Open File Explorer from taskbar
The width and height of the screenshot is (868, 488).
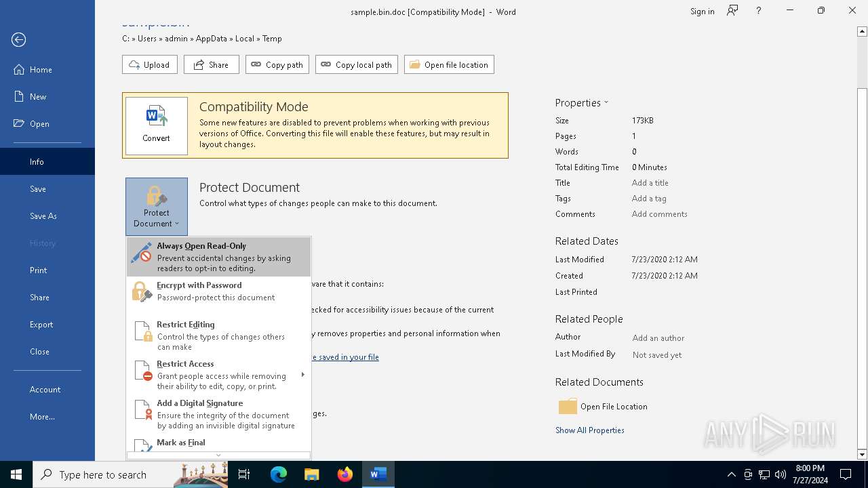311,474
